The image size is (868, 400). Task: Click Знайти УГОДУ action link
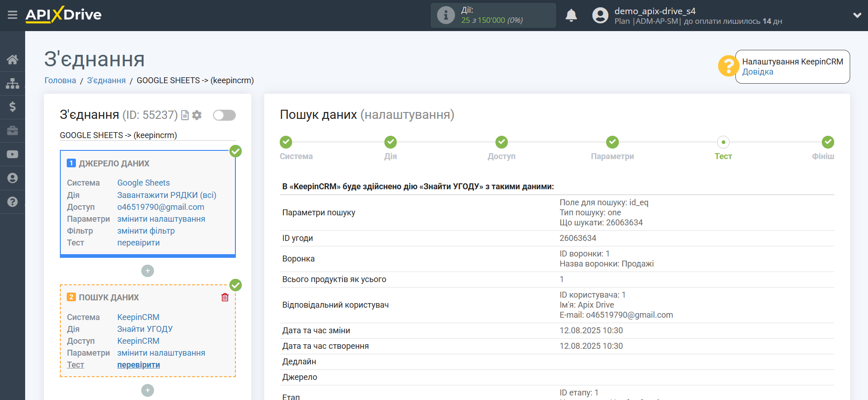[x=145, y=329]
